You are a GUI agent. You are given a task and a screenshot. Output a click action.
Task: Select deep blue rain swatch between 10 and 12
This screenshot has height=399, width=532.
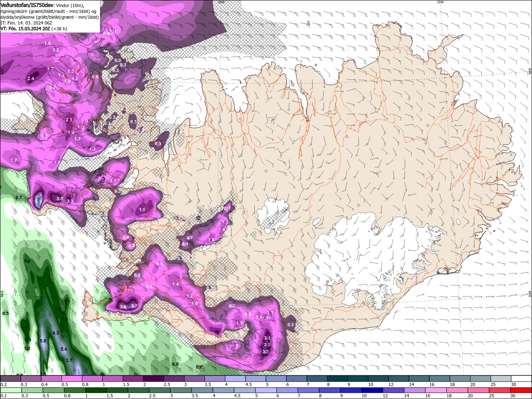(x=372, y=390)
